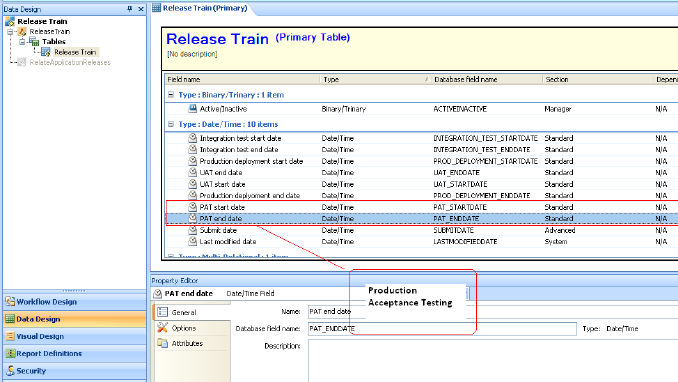
Task: Click the Security person icon
Action: [10, 371]
